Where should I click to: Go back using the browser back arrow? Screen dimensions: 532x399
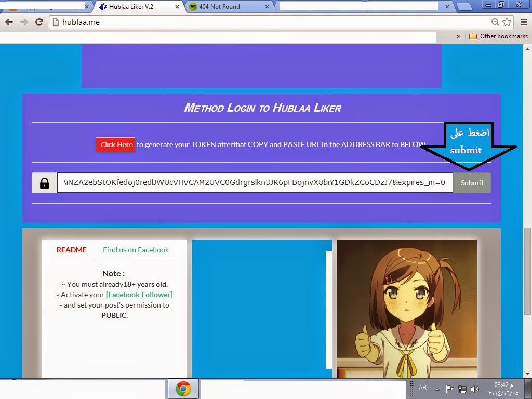[9, 22]
